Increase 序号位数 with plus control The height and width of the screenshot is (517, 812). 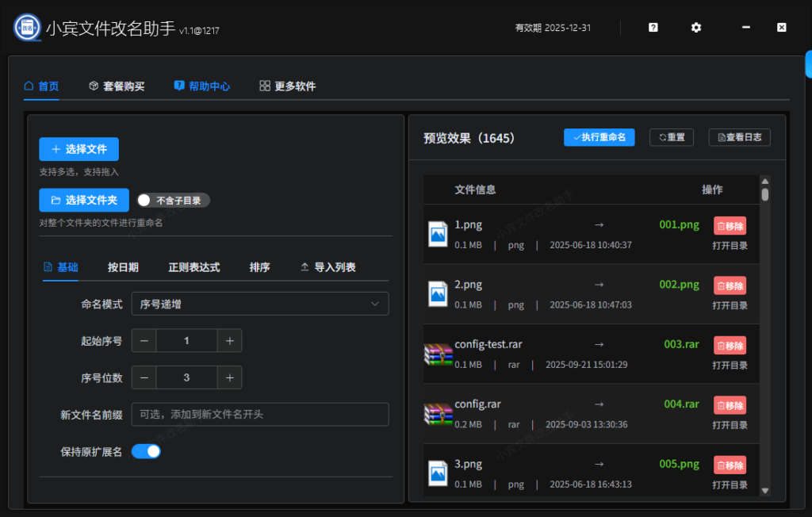click(229, 377)
